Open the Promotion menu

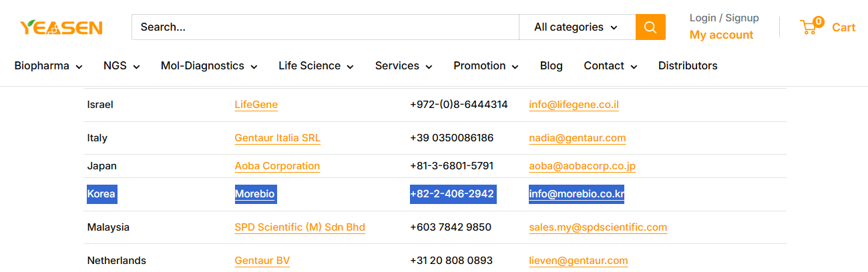pos(485,66)
